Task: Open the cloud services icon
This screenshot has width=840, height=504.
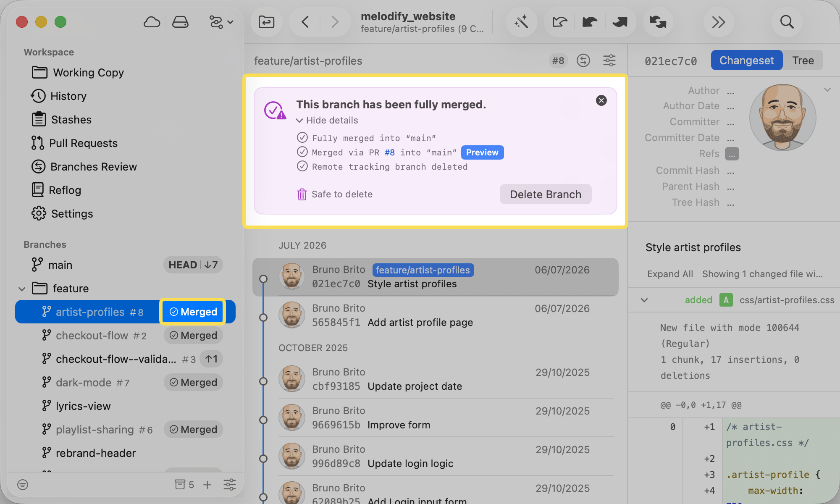Action: 152,22
